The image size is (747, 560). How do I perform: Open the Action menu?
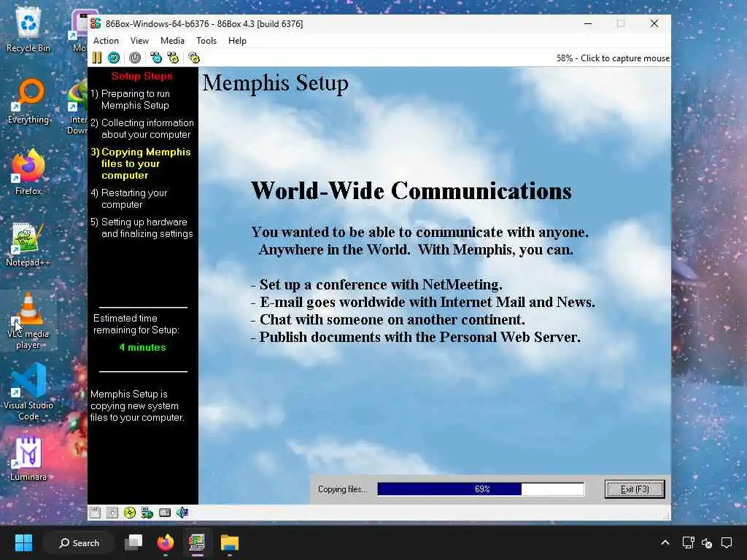[x=106, y=41]
